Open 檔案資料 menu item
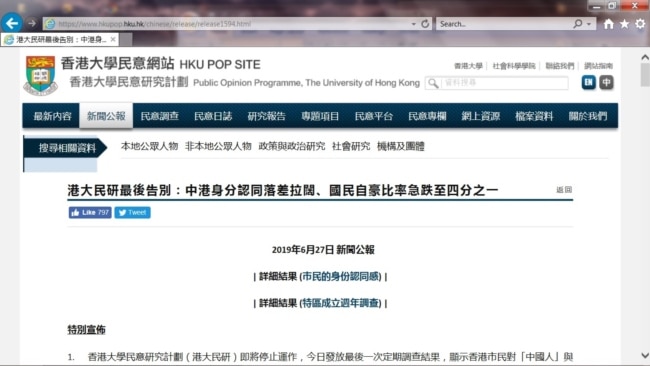 (534, 116)
